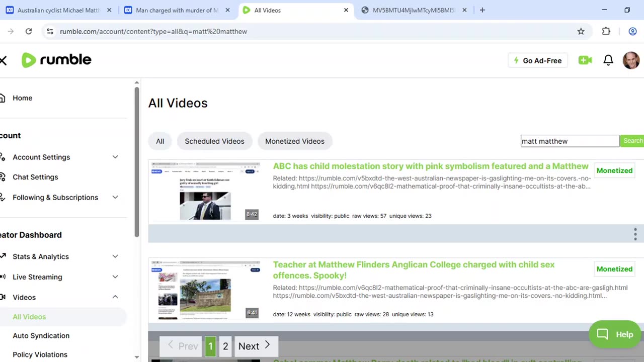Click Monetized badge on ABC video
Image resolution: width=644 pixels, height=362 pixels.
point(614,170)
